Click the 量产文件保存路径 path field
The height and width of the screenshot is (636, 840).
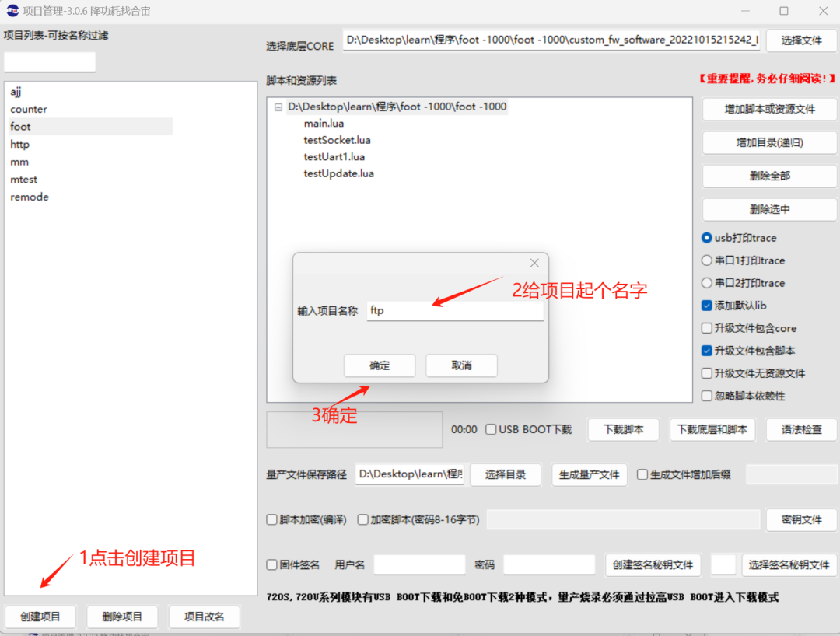(x=410, y=474)
